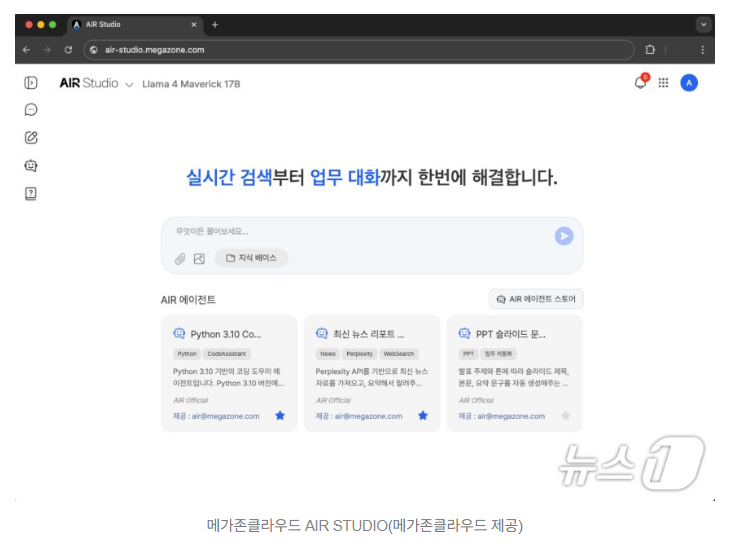Click the browser forward arrow
Image resolution: width=746 pixels, height=549 pixels.
pyautogui.click(x=47, y=50)
